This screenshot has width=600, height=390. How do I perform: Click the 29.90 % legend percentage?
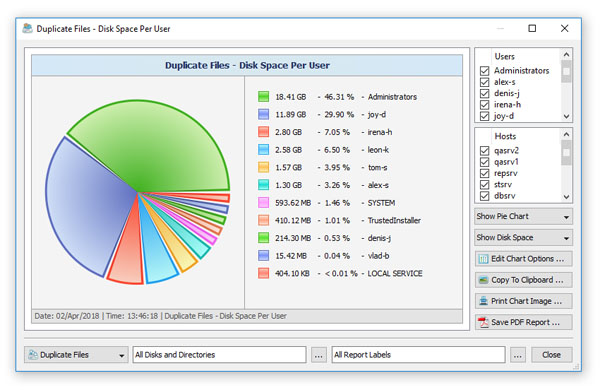click(339, 114)
